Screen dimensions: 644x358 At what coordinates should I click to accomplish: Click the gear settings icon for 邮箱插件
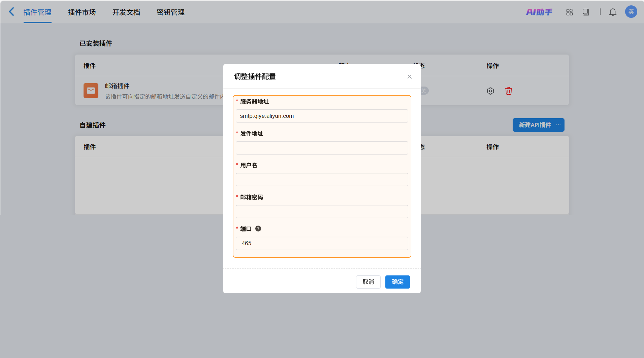coord(490,91)
